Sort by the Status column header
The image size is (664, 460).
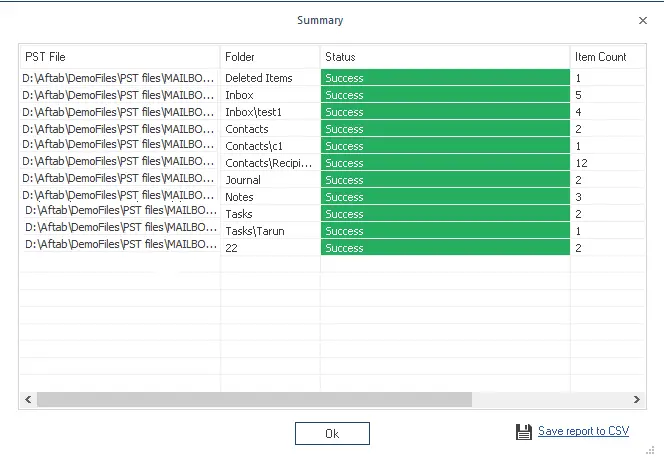(x=445, y=57)
